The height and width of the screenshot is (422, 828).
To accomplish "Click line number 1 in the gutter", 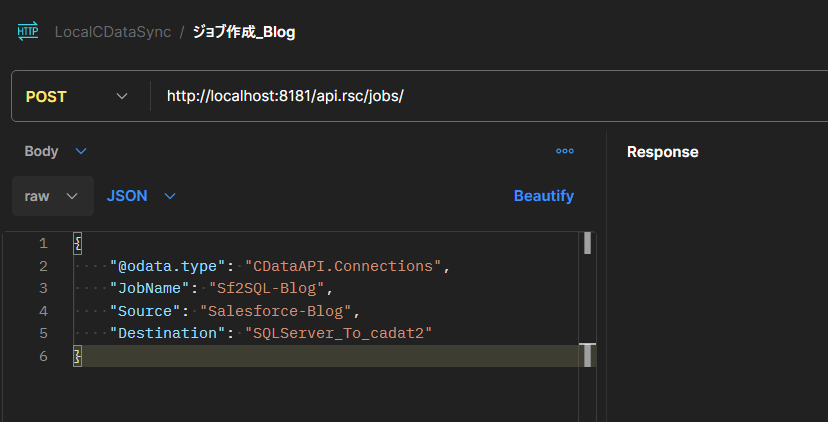I will (x=43, y=244).
